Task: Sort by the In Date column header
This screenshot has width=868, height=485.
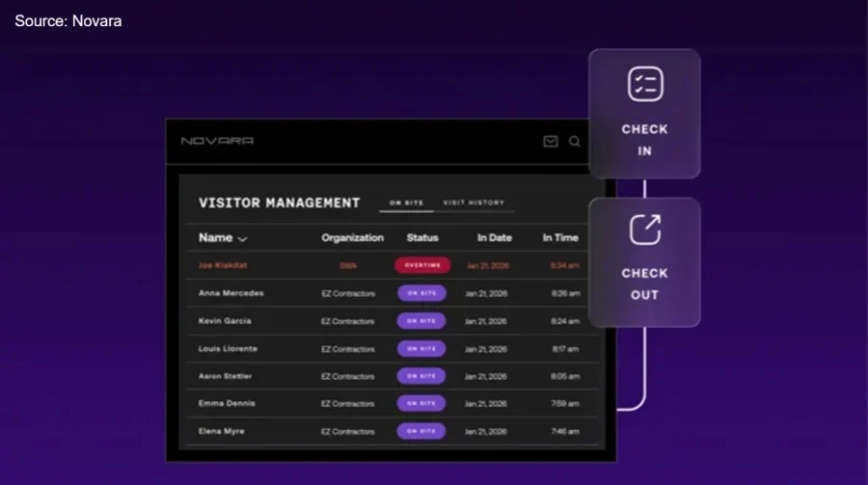Action: [x=495, y=237]
